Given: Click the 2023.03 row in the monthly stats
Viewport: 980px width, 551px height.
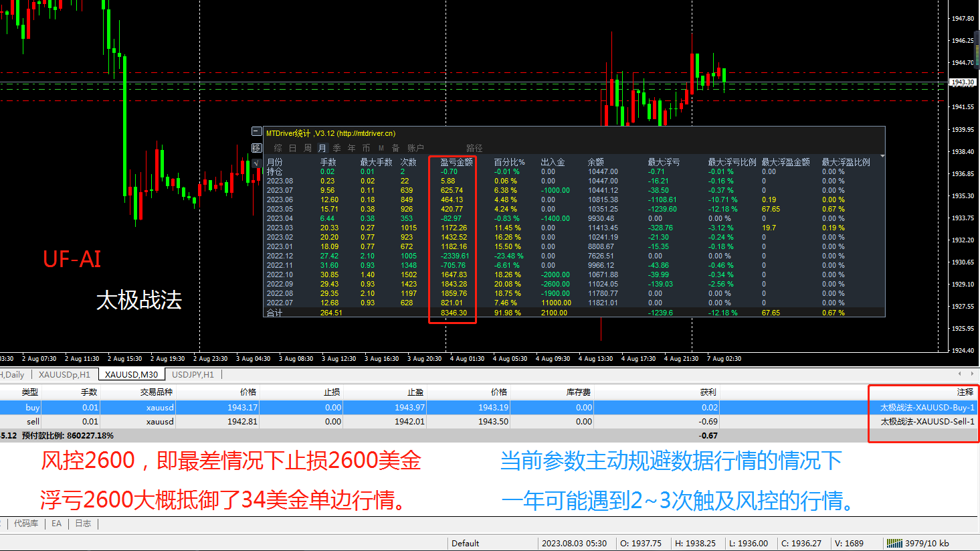Looking at the screenshot, I should tap(573, 228).
